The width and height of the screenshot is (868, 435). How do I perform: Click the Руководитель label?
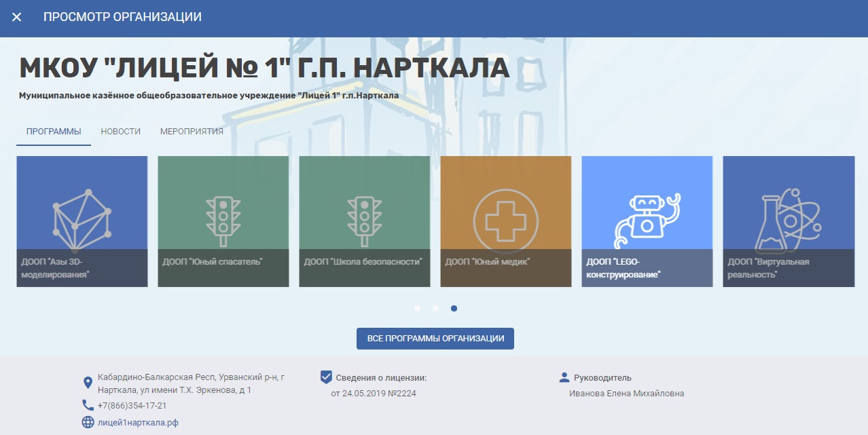coord(602,378)
